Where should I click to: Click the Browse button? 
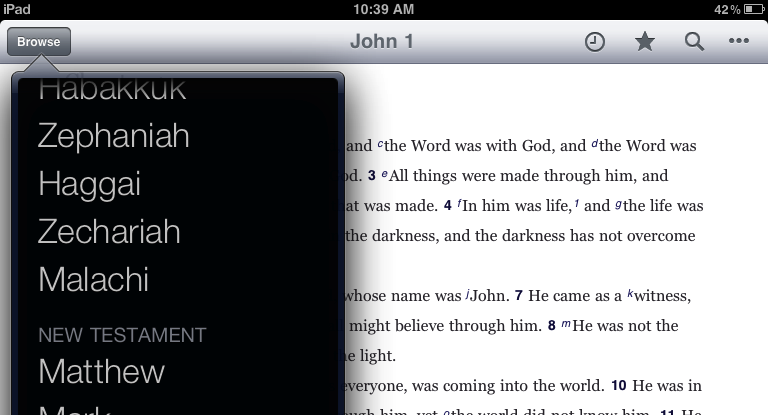point(39,42)
